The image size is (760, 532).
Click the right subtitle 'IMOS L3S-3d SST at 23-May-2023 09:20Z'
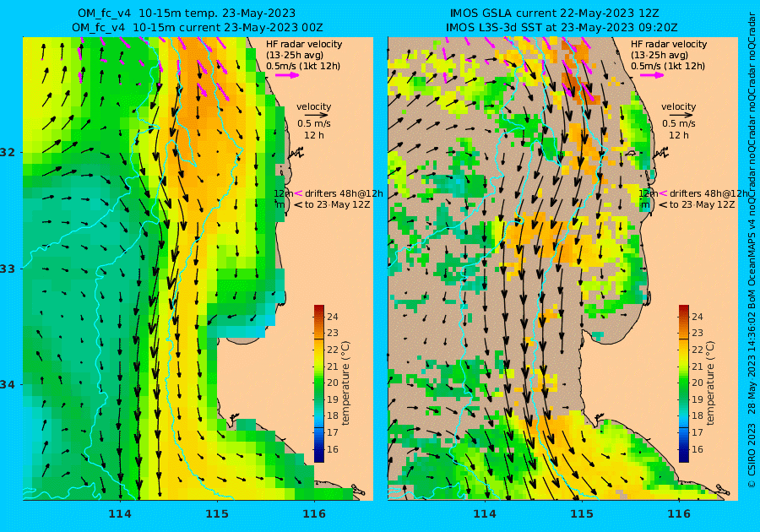[x=562, y=28]
